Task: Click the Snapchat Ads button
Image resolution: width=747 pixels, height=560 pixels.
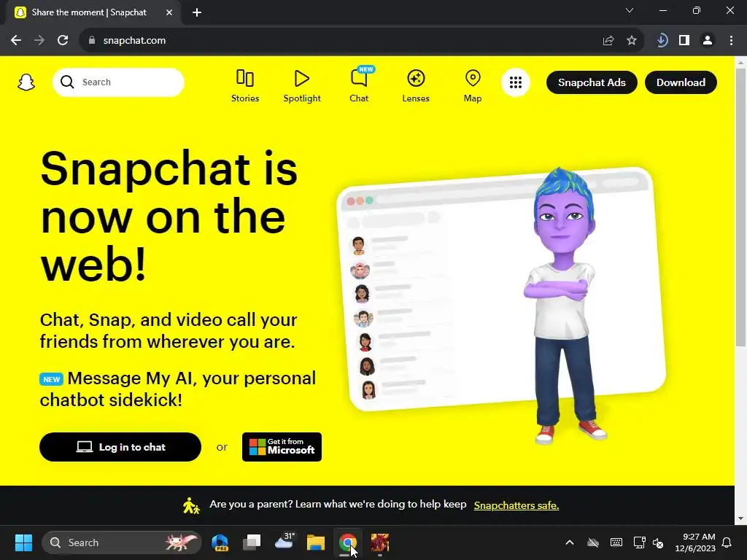Action: [592, 82]
